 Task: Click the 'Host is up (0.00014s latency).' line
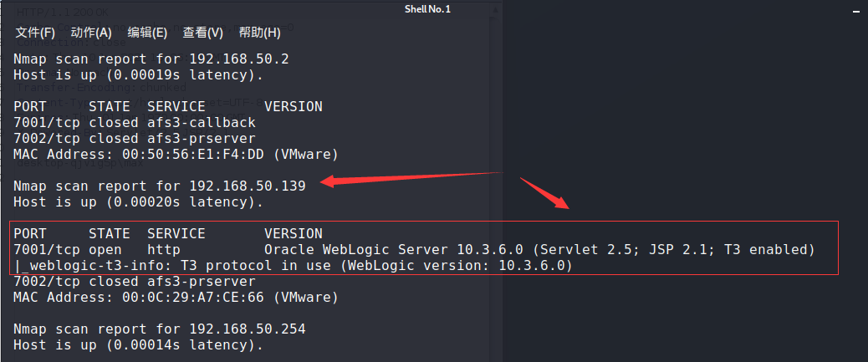click(x=138, y=345)
